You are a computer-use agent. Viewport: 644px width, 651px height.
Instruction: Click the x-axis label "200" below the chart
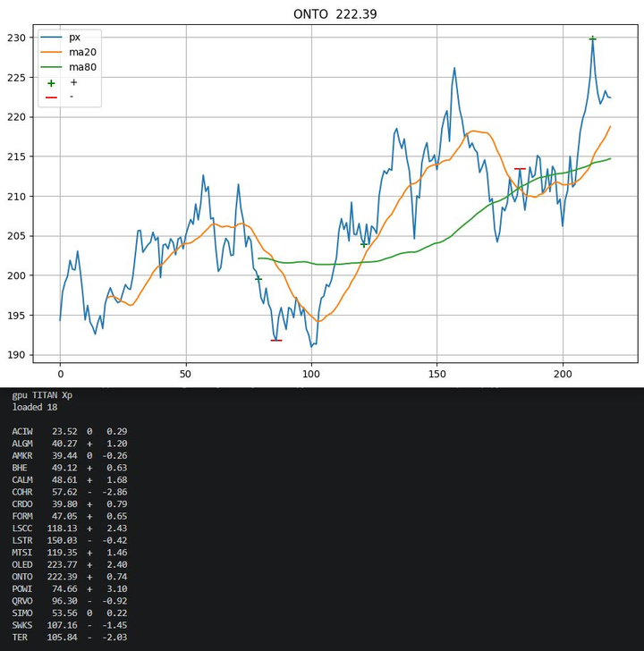point(563,374)
